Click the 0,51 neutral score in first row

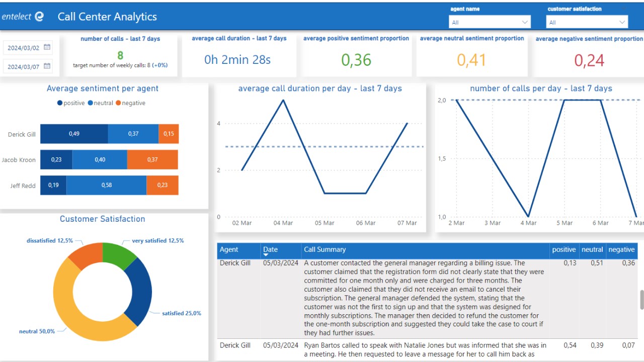597,263
